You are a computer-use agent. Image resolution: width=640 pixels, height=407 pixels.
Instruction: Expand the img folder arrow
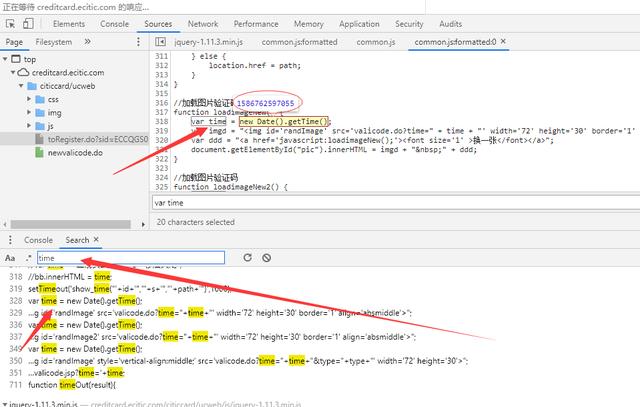point(29,112)
